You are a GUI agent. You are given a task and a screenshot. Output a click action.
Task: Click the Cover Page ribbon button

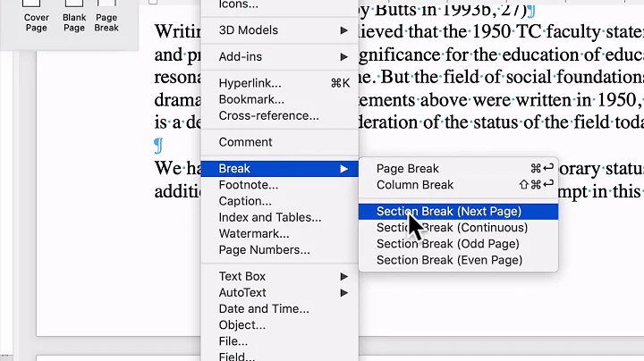pos(36,17)
